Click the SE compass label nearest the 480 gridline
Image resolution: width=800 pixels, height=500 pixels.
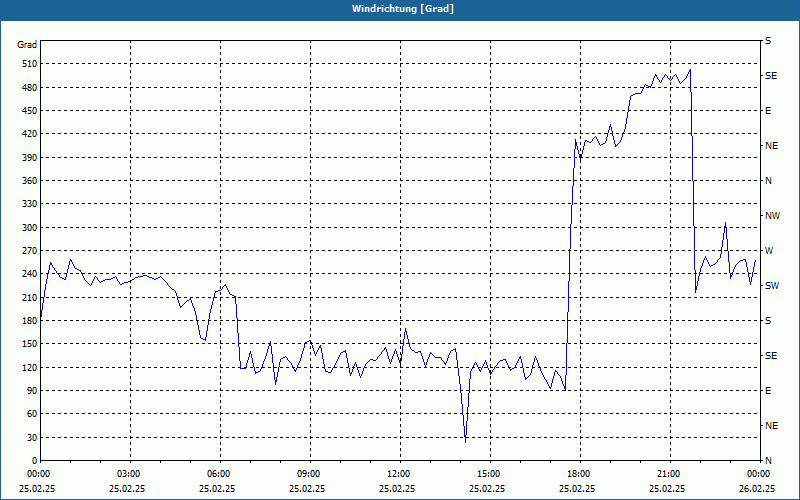click(x=771, y=76)
